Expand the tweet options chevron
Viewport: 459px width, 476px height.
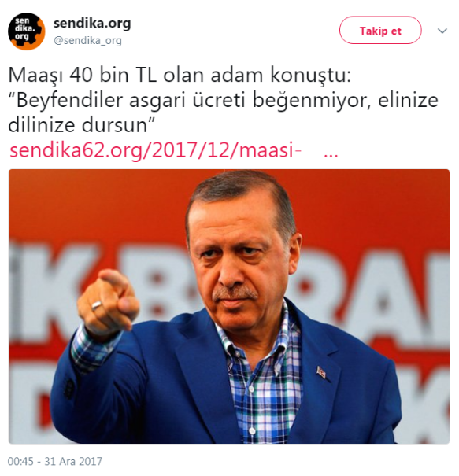442,31
